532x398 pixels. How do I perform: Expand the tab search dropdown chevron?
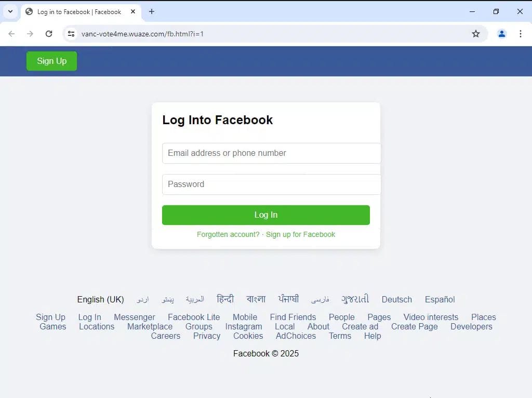tap(10, 11)
